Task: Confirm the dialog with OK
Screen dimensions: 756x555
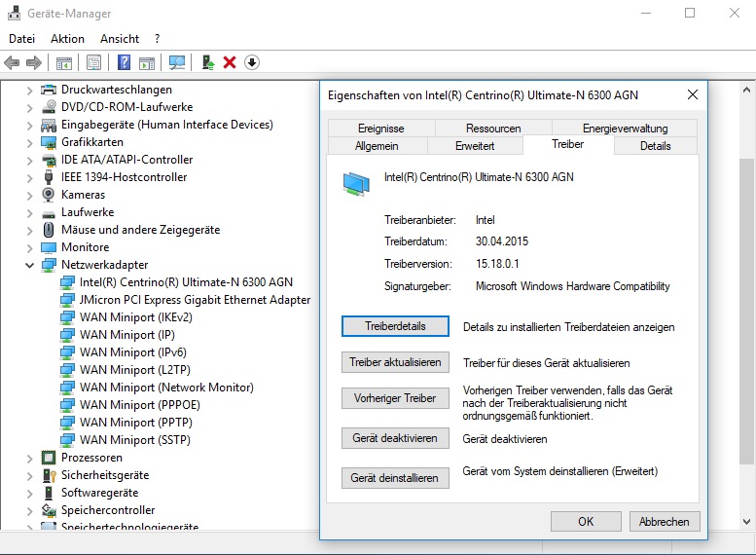Action: pyautogui.click(x=586, y=522)
